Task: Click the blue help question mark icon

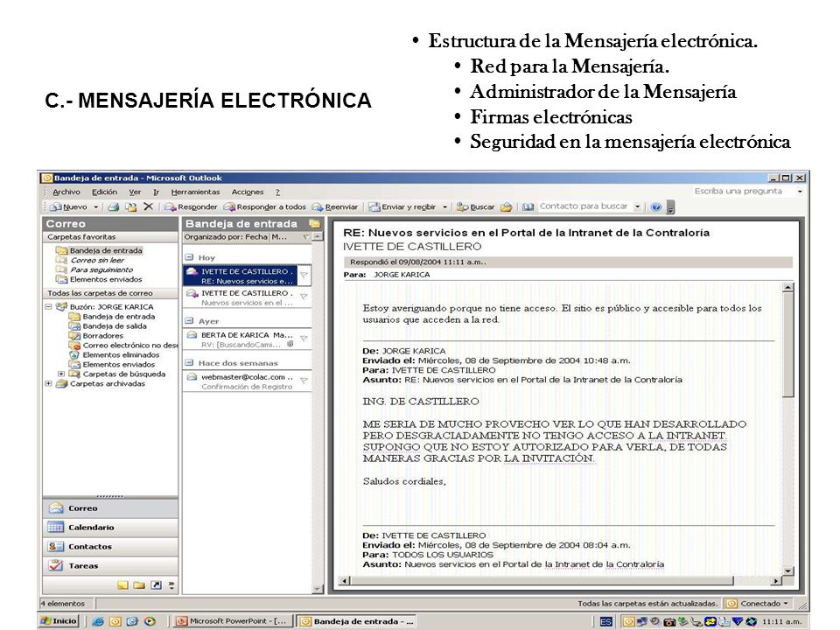Action: click(x=655, y=206)
